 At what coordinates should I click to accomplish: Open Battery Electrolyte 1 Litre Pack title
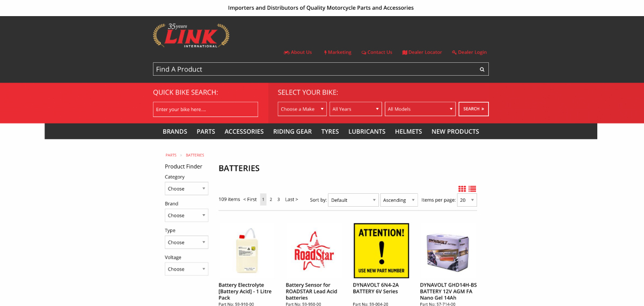click(x=245, y=291)
